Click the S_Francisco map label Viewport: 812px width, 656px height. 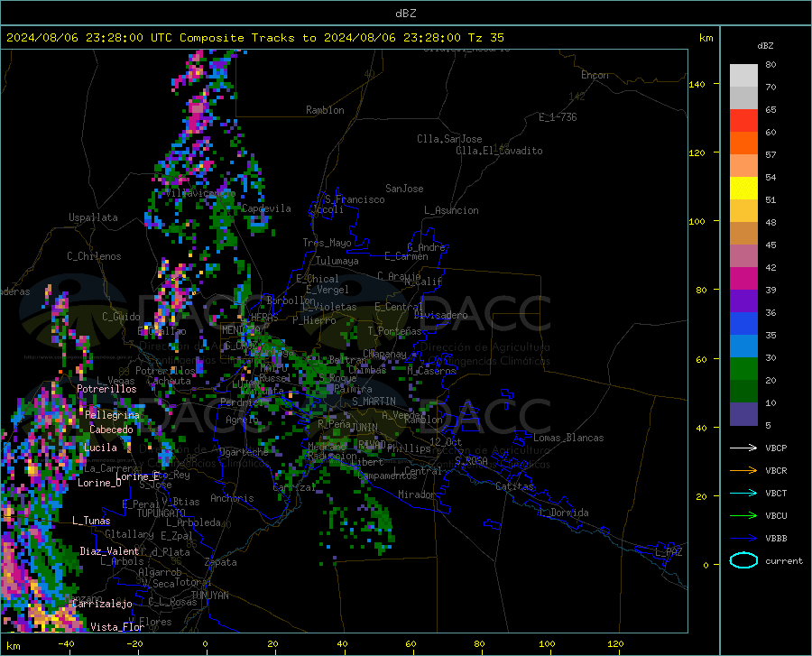pyautogui.click(x=355, y=199)
